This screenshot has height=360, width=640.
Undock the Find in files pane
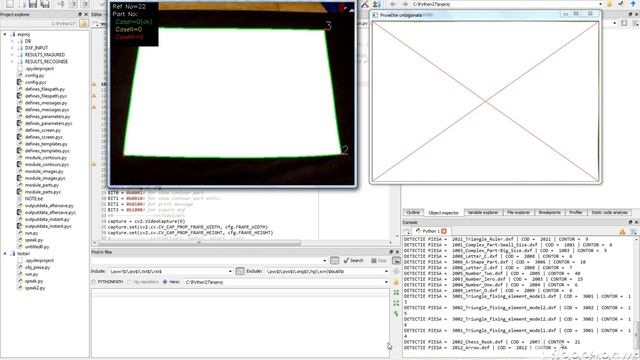tap(391, 252)
